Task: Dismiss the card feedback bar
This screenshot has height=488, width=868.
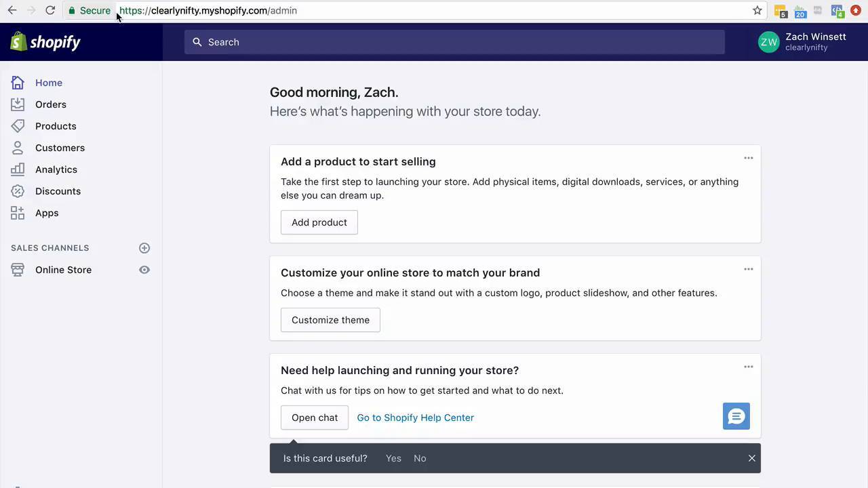Action: click(x=751, y=458)
